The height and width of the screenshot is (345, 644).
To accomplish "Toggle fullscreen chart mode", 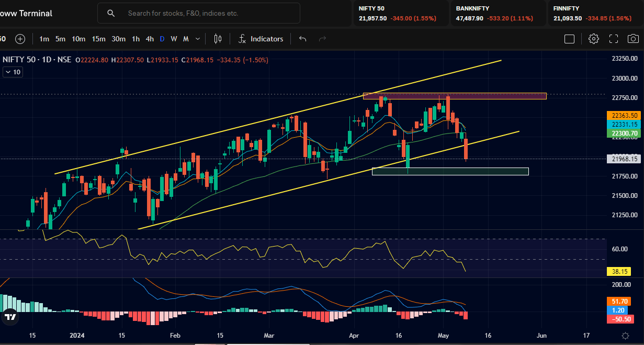I will (x=614, y=39).
